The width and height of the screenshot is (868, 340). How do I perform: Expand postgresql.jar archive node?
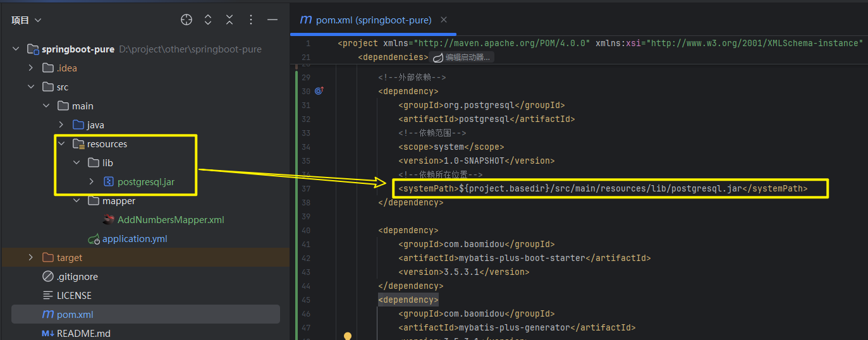91,182
